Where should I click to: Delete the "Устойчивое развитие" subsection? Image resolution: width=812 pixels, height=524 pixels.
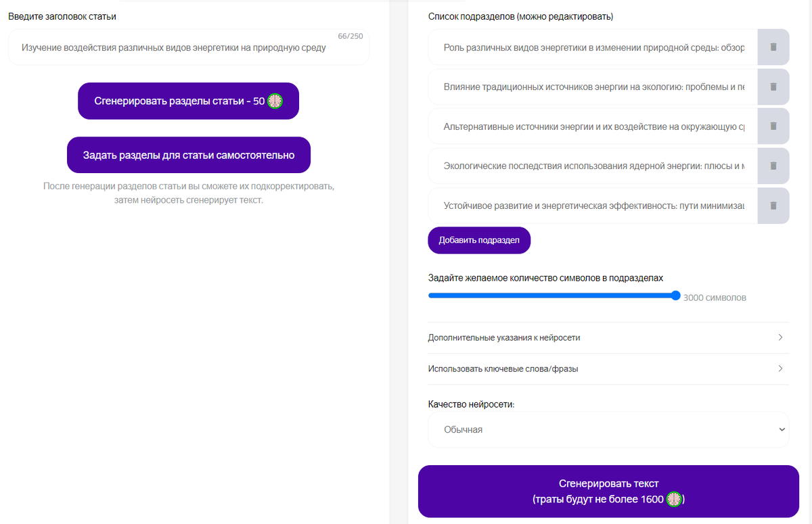coord(773,206)
